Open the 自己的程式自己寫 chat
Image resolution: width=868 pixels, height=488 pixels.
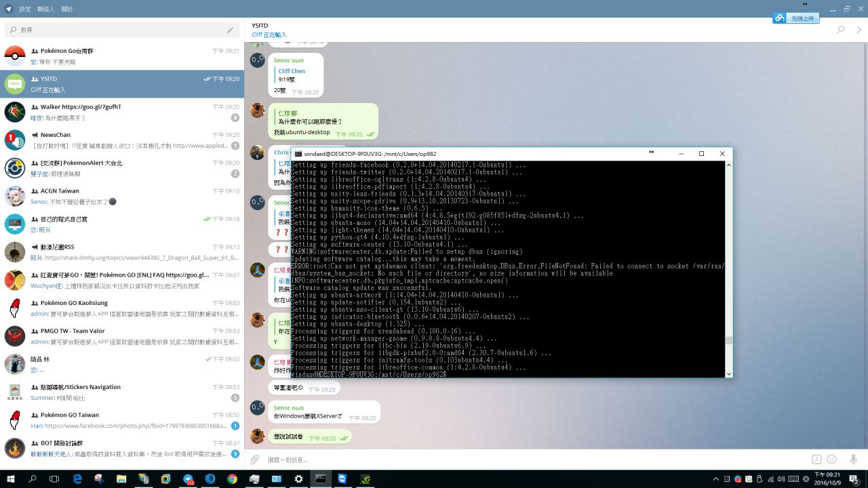[122, 224]
